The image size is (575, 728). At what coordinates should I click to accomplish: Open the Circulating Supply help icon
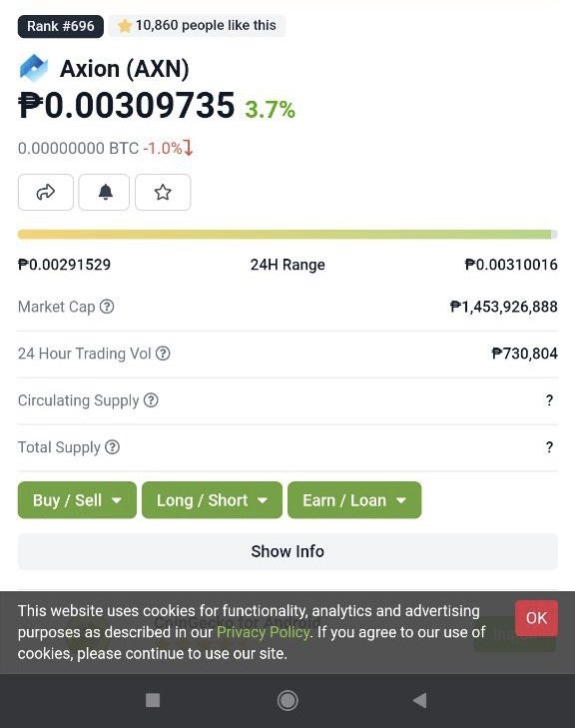click(x=151, y=400)
